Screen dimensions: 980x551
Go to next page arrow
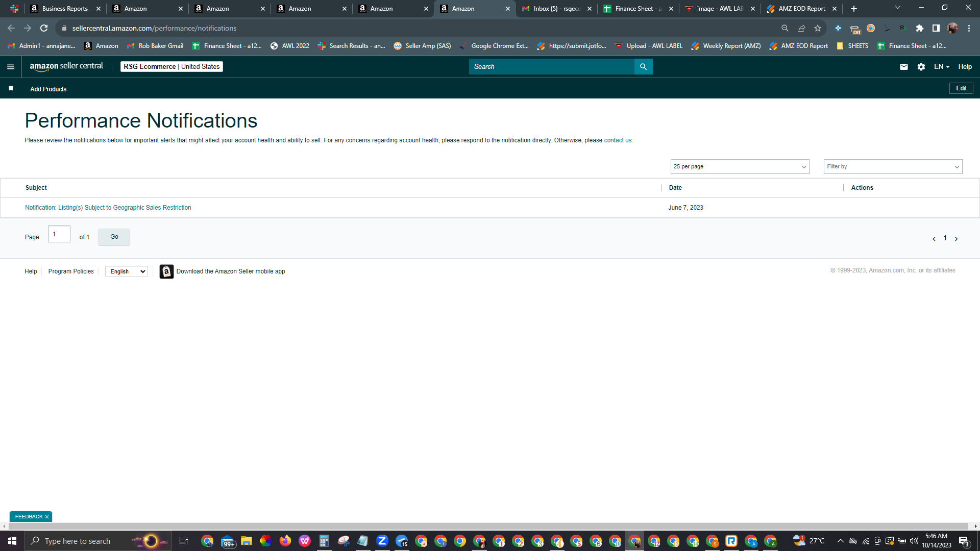[956, 239]
